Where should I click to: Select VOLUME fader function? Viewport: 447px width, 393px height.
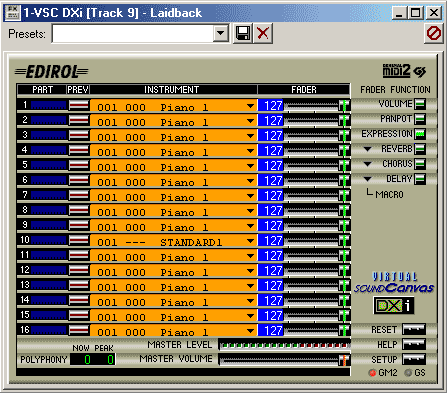click(420, 104)
